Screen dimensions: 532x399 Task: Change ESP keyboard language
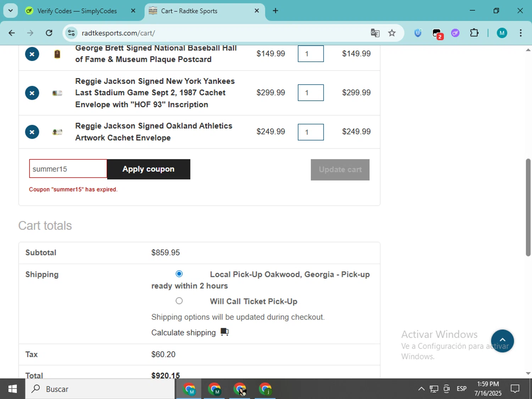461,389
